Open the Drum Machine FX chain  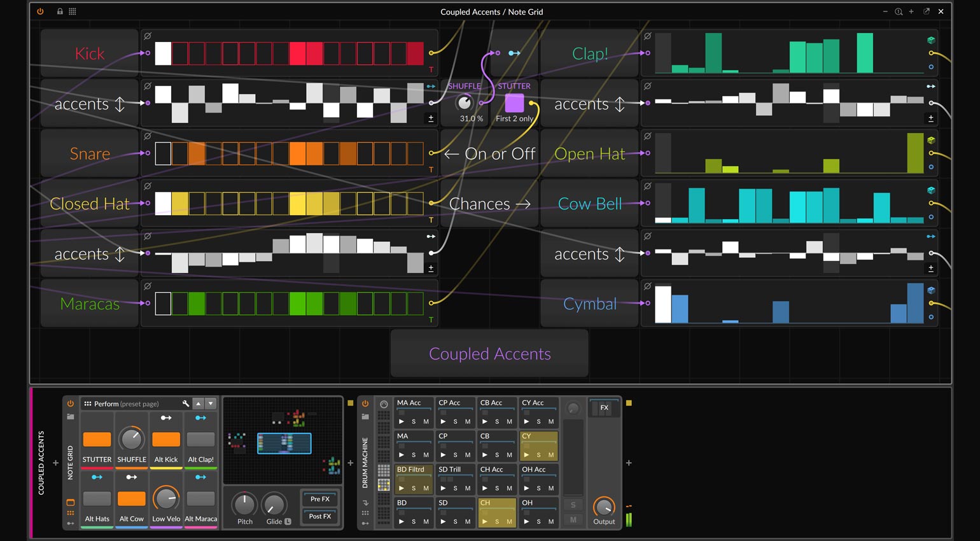click(x=604, y=408)
